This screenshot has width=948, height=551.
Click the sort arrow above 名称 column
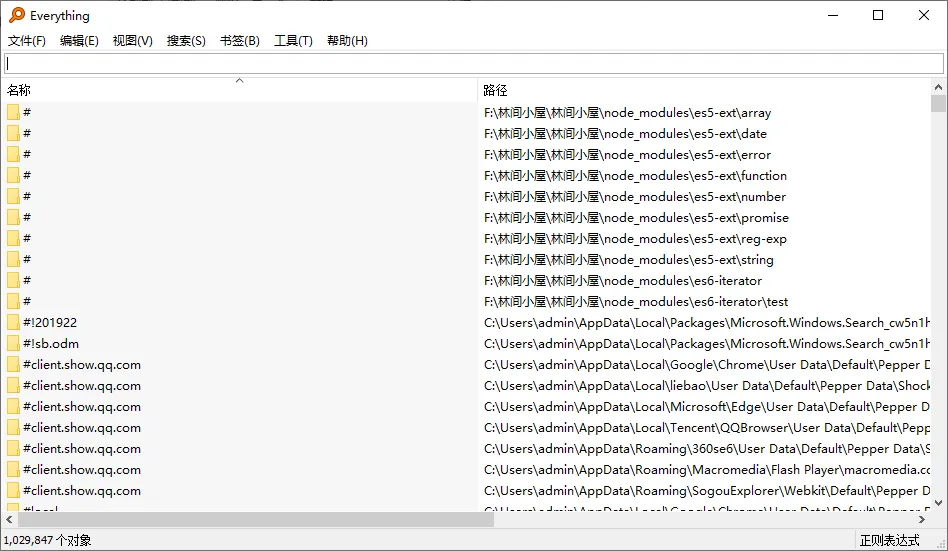pos(239,80)
